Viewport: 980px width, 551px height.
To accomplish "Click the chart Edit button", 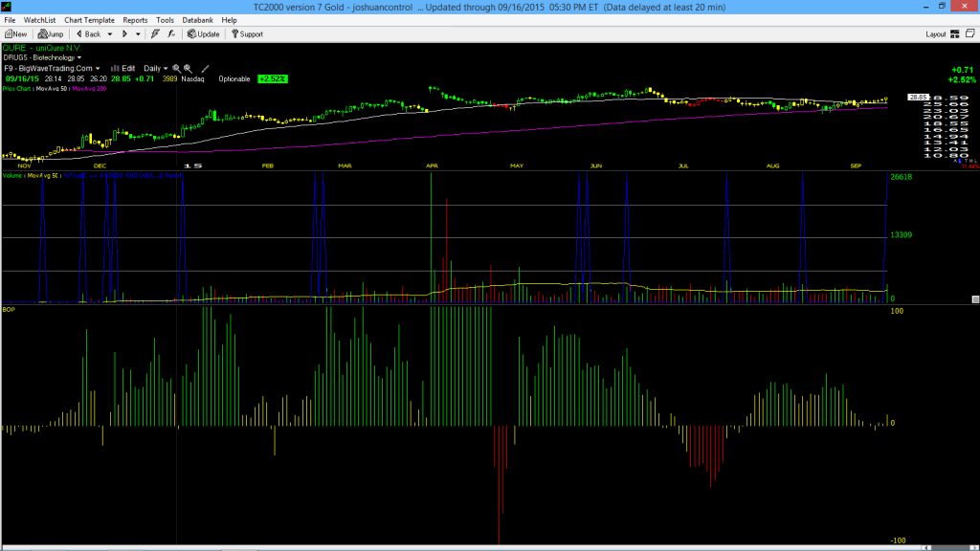I will [123, 68].
